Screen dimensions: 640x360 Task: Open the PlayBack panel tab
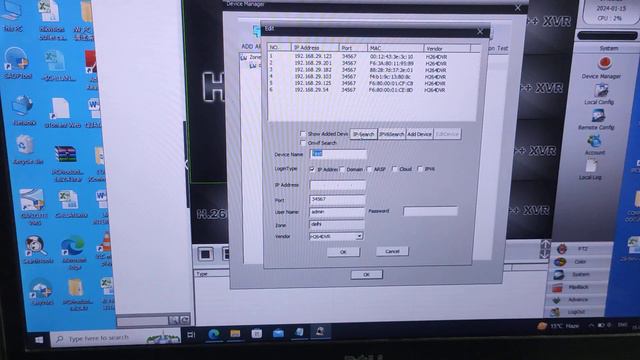[578, 287]
